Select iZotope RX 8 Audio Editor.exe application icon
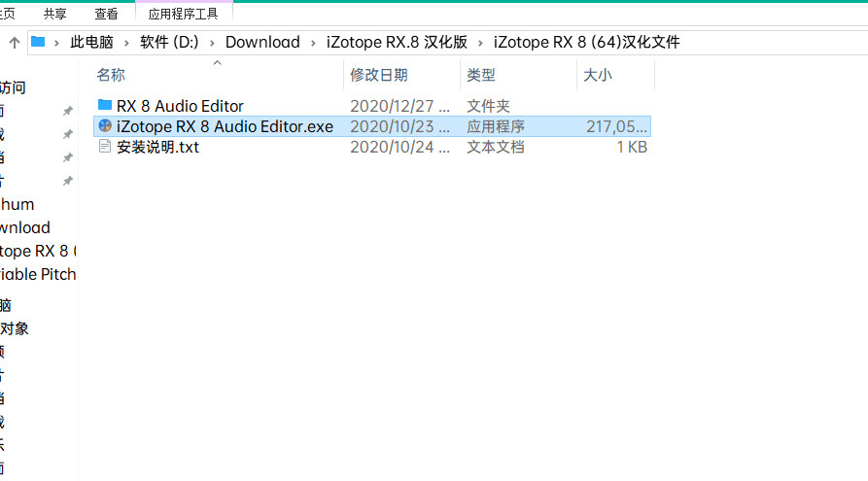868x481 pixels. 105,125
